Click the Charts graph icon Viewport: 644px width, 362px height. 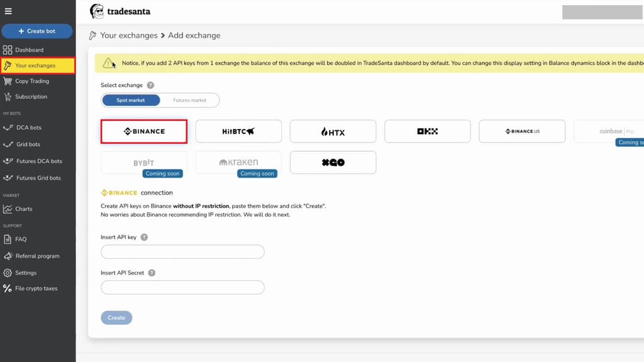pyautogui.click(x=8, y=209)
